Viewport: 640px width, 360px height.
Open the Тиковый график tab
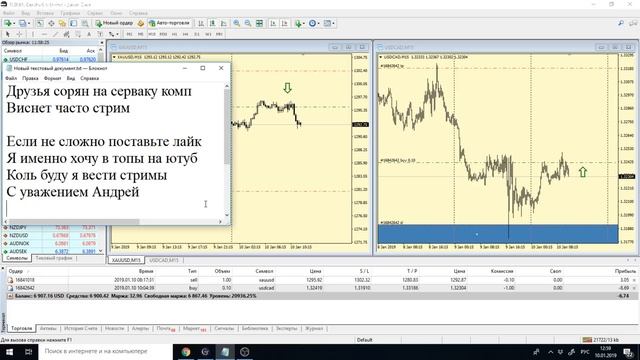click(54, 258)
